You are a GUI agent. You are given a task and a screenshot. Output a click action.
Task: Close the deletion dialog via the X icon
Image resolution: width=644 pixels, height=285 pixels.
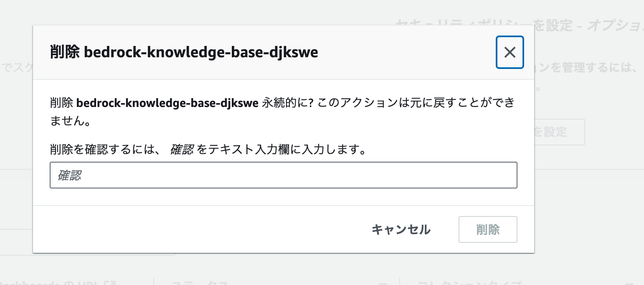tap(510, 52)
